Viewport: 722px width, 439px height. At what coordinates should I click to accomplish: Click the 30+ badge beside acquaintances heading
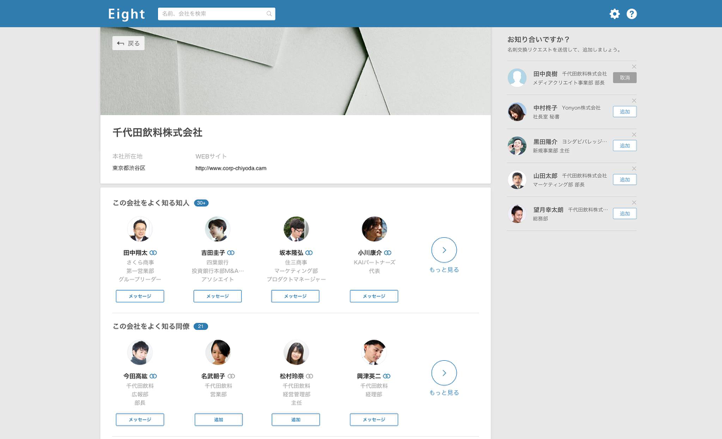[x=201, y=203]
